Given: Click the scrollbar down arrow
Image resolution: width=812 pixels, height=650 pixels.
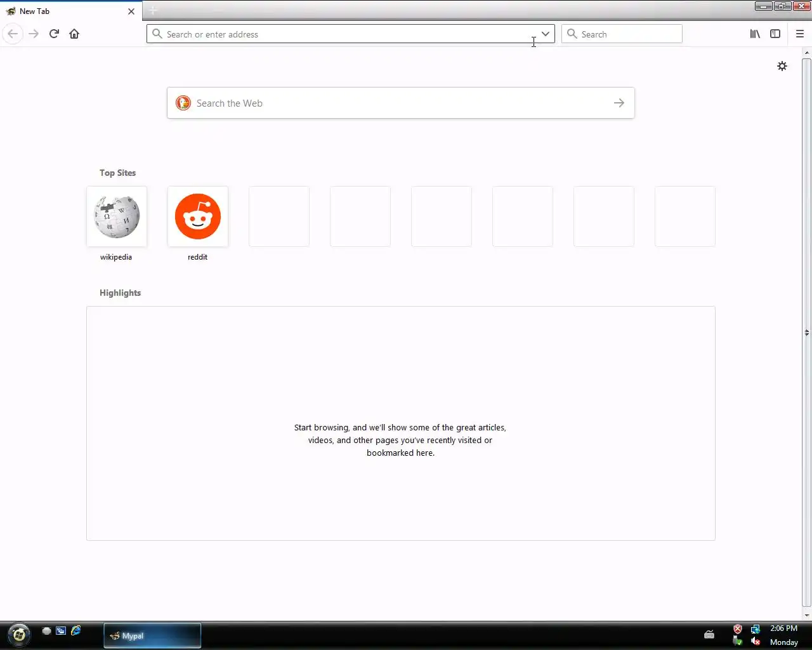Looking at the screenshot, I should pyautogui.click(x=806, y=615).
